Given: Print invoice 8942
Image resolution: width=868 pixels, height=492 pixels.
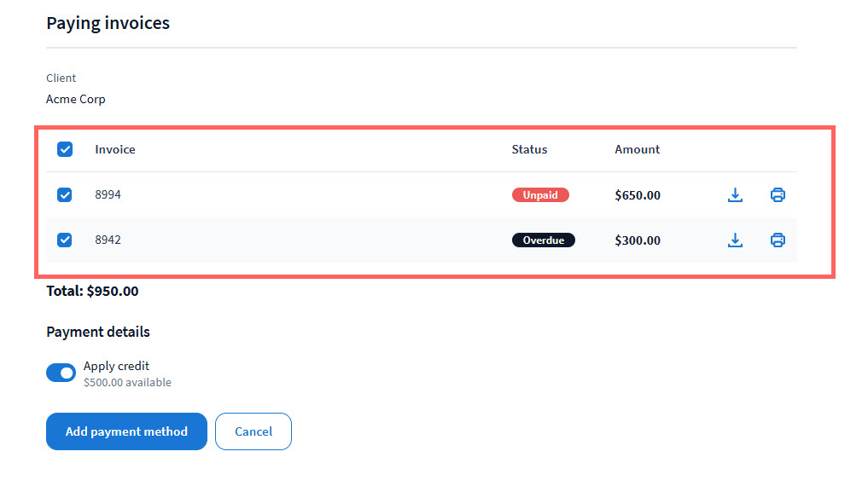Looking at the screenshot, I should coord(778,240).
